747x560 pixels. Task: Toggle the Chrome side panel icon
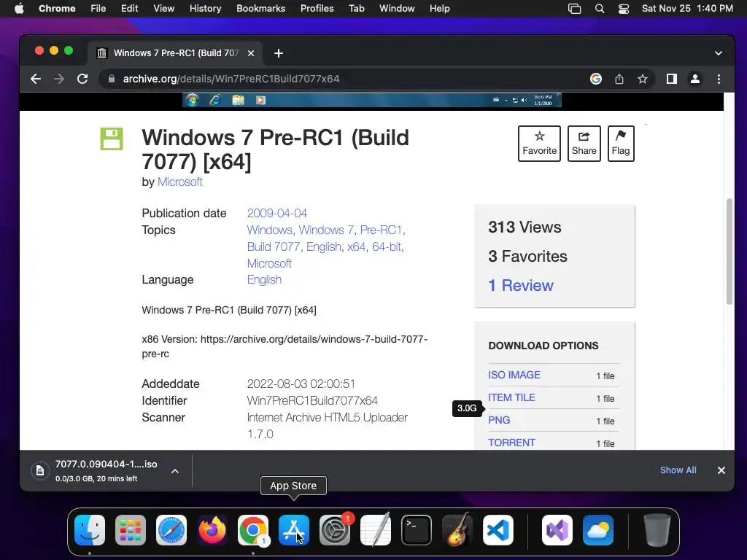pos(672,79)
